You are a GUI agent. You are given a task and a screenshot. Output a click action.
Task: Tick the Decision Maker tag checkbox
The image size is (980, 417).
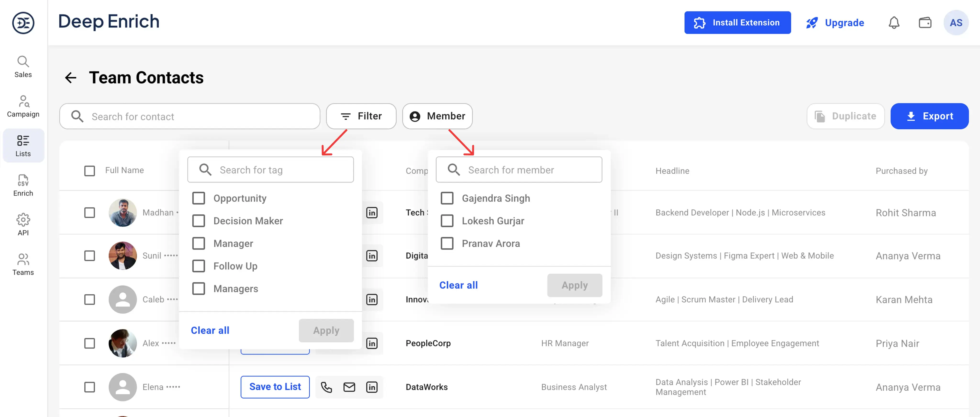coord(198,221)
